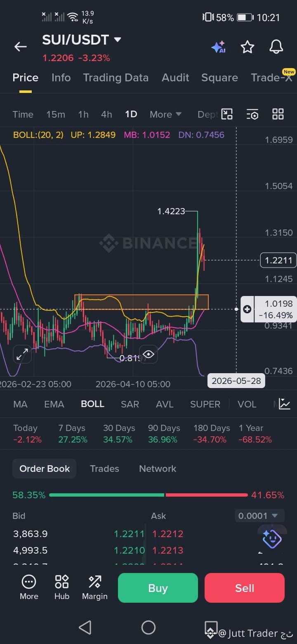Select bid price 1.2211
This screenshot has height=644, width=297.
click(x=129, y=534)
